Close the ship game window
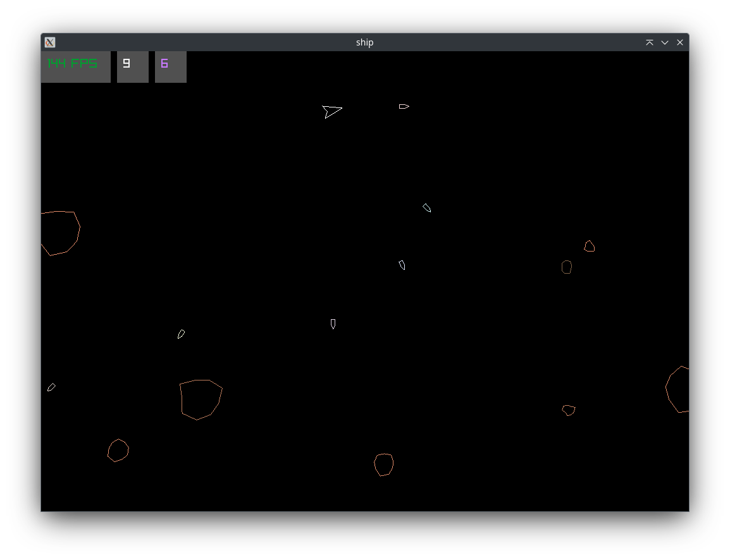This screenshot has height=560, width=730. 680,42
